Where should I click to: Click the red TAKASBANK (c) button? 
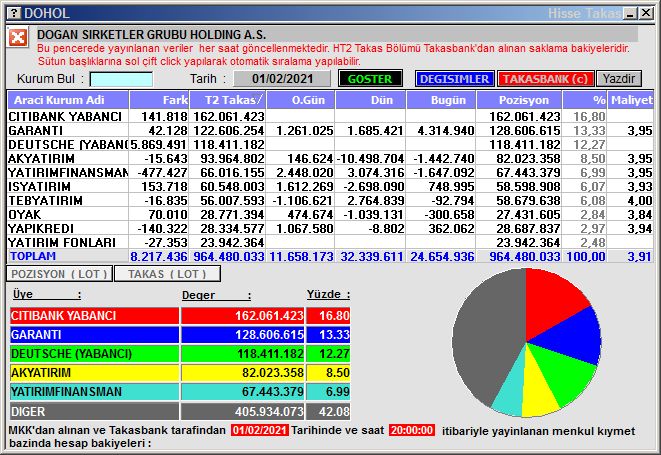545,79
